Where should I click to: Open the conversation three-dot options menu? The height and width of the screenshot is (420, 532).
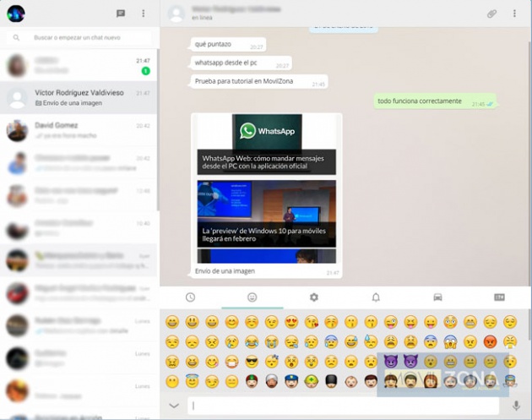coord(514,14)
